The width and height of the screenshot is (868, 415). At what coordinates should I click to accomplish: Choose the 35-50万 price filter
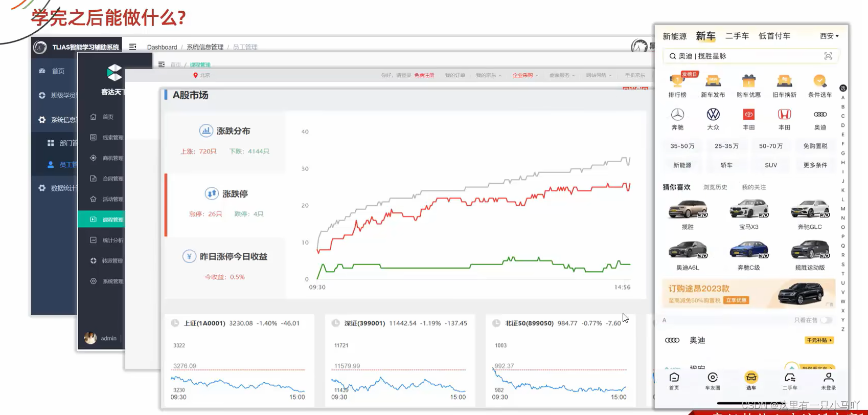[682, 146]
